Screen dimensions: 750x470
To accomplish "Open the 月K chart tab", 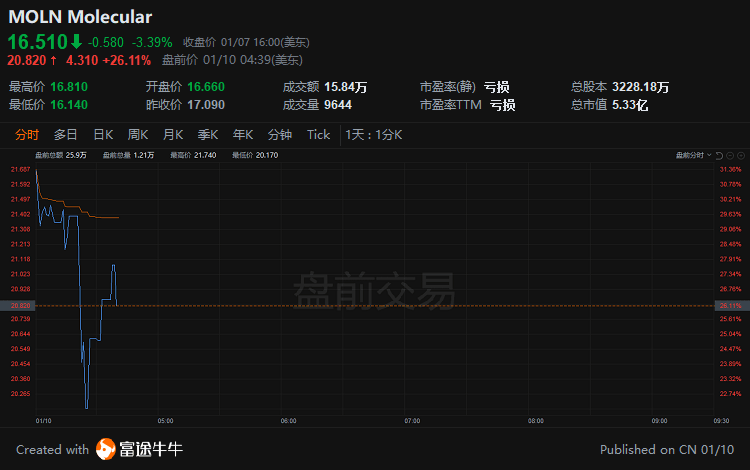I will pyautogui.click(x=173, y=135).
